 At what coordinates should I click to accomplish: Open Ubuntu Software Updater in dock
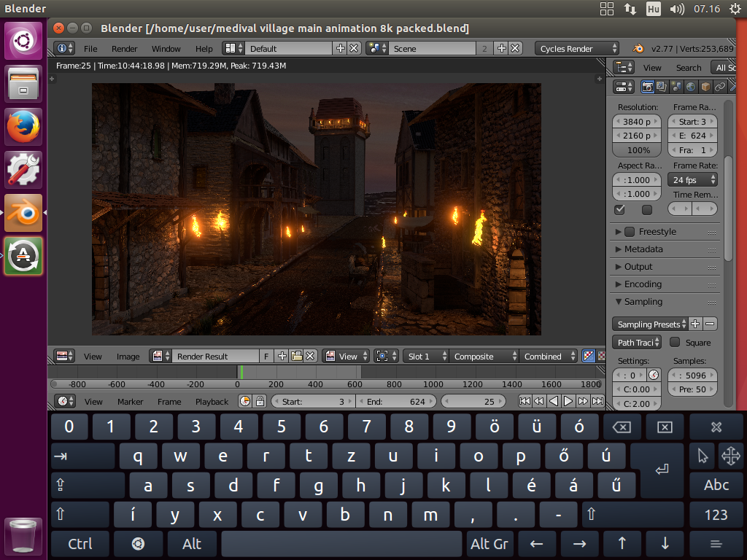(23, 256)
